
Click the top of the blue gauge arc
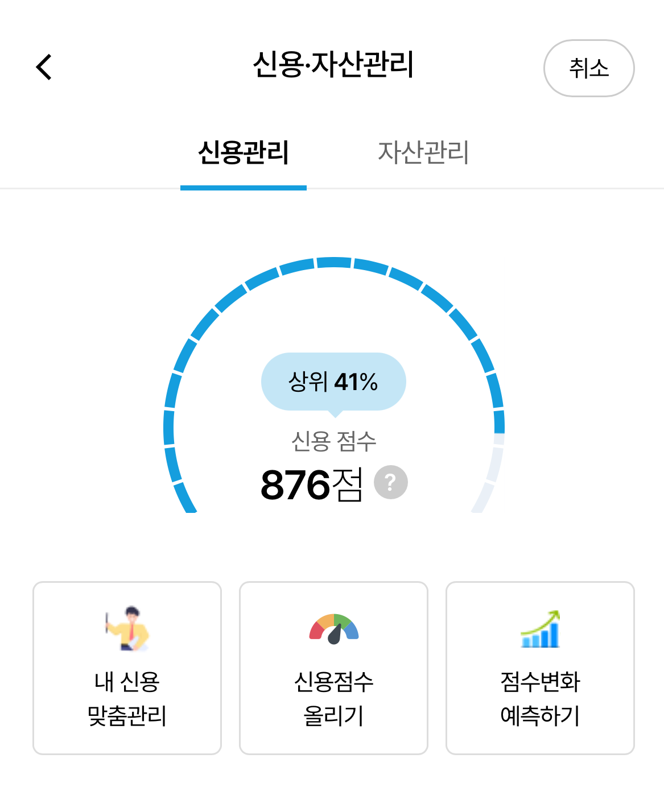(334, 262)
